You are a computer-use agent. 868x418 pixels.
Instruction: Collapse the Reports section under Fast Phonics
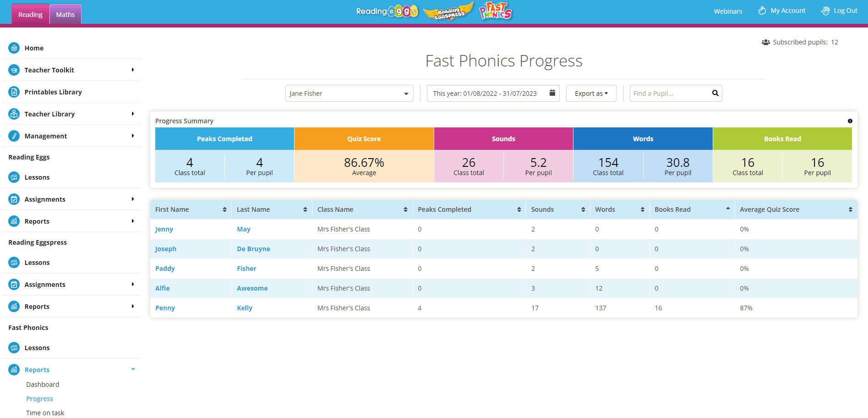[x=133, y=369]
